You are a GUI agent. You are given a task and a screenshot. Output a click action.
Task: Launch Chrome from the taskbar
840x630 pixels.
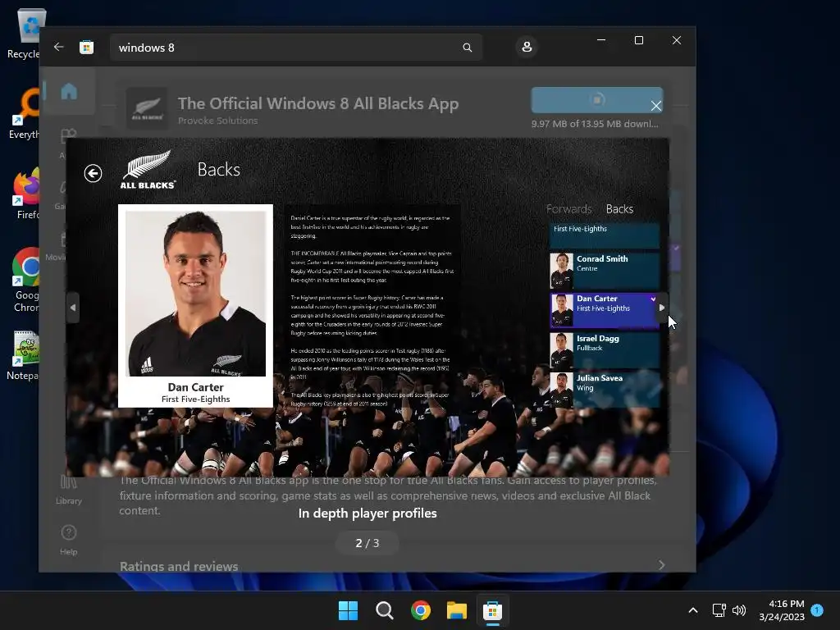(x=421, y=610)
